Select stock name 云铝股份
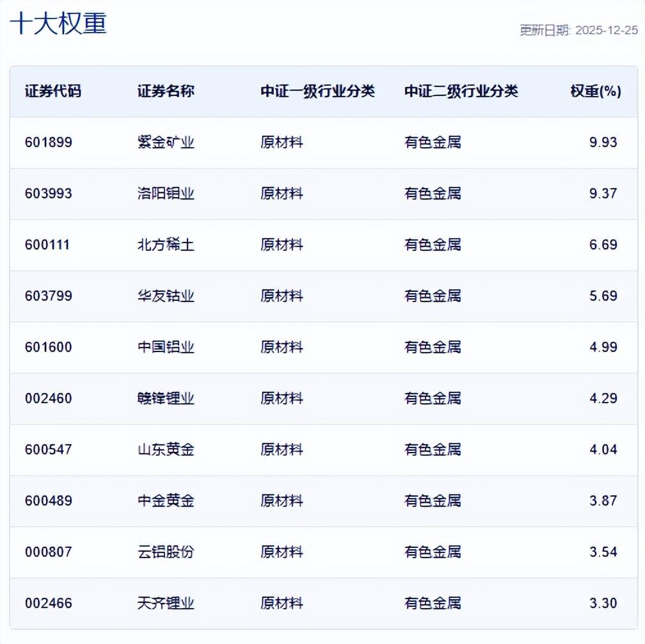The width and height of the screenshot is (645, 644). (166, 552)
